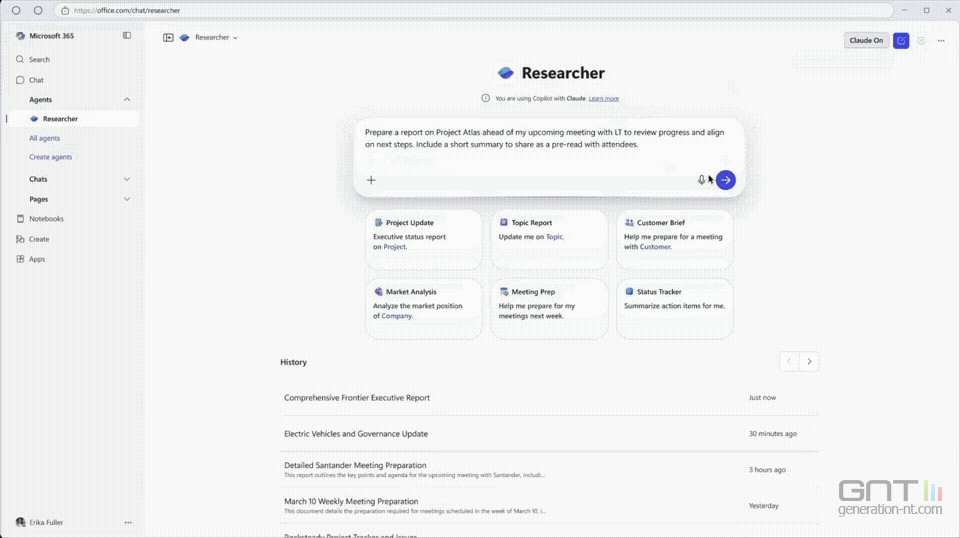This screenshot has height=538, width=960.
Task: Collapse the Agents section chevron
Action: tap(127, 99)
